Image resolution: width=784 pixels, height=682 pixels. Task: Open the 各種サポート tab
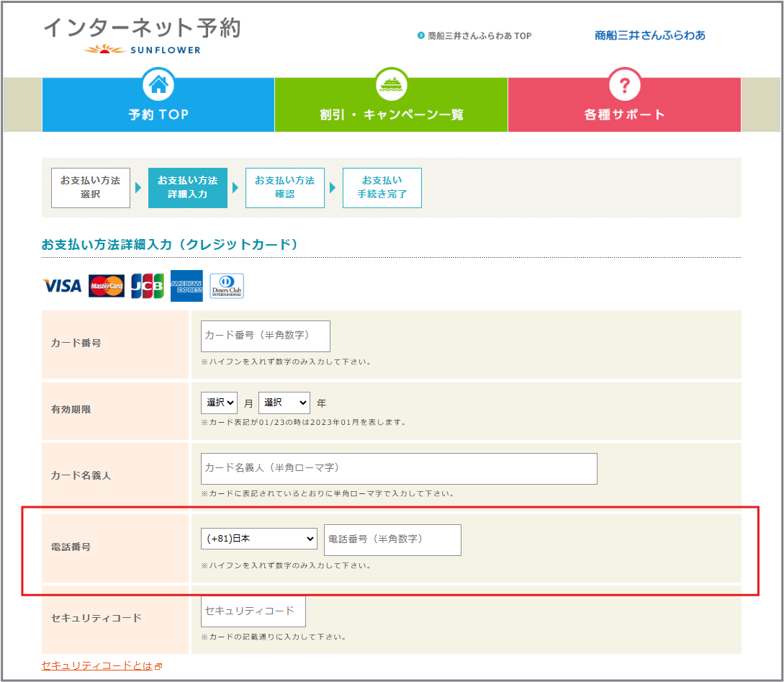click(624, 115)
